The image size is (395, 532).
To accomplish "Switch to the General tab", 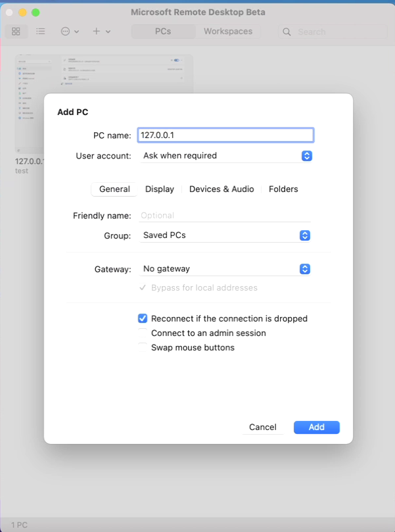I will (114, 189).
